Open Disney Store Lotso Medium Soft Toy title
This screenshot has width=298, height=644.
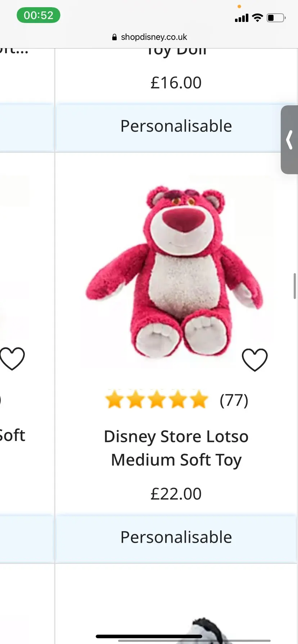click(176, 448)
